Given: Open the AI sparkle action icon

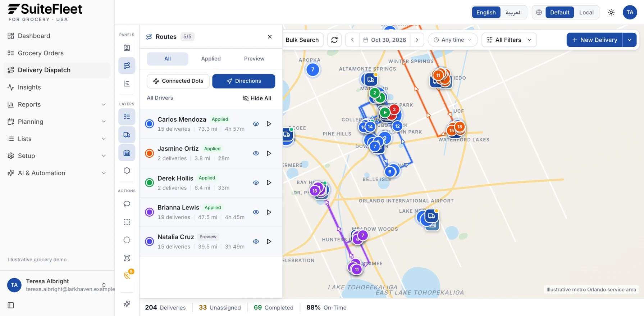Looking at the screenshot, I should point(127,304).
